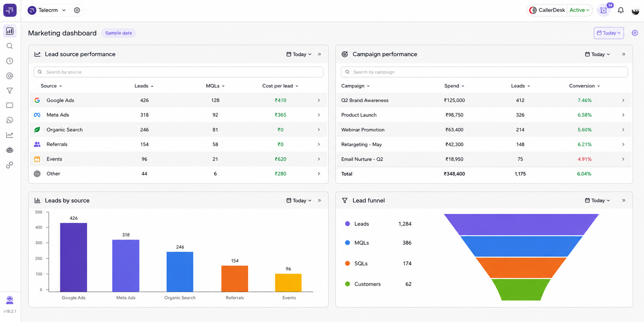Open workspace settings gear next to Telecrm

(77, 10)
